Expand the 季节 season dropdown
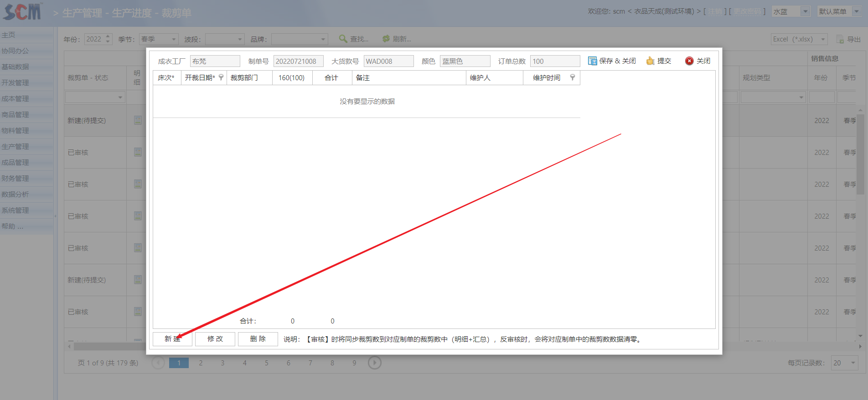 (174, 40)
